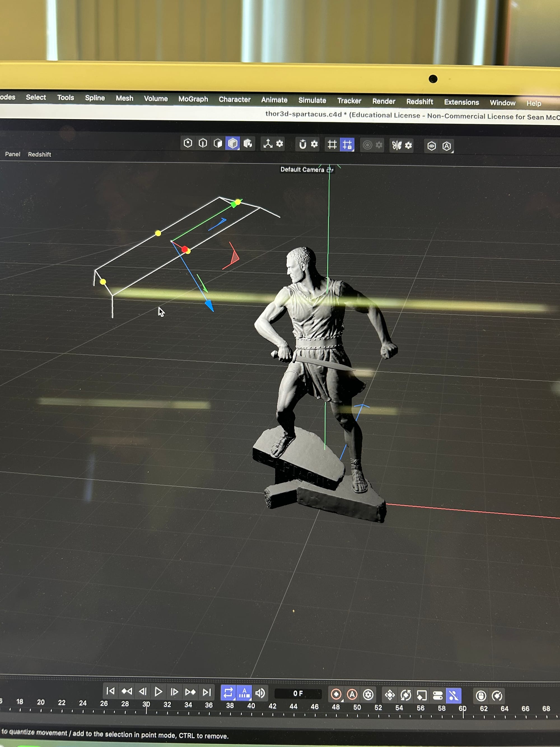Click the Position keyframe channel icon
The image size is (560, 747).
(x=390, y=695)
